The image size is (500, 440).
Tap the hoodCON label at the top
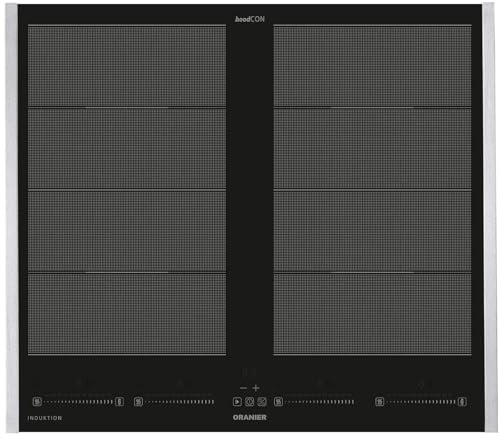pyautogui.click(x=250, y=19)
